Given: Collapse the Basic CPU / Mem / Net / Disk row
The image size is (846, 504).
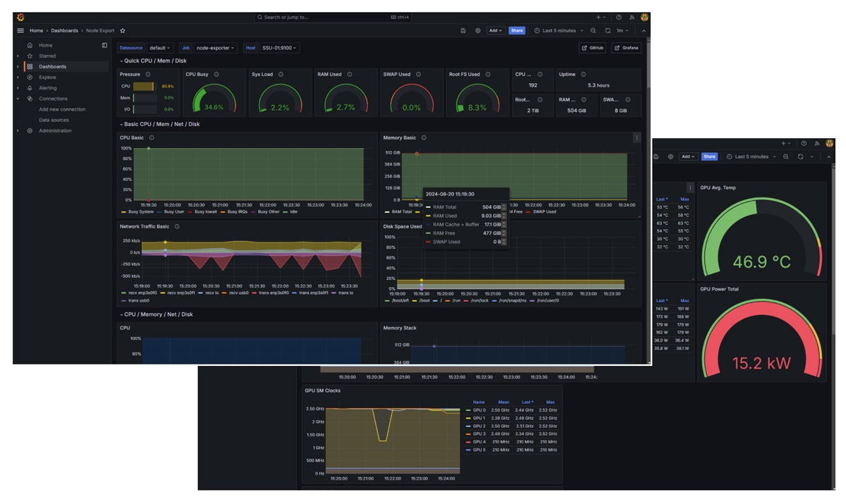Looking at the screenshot, I should [159, 124].
